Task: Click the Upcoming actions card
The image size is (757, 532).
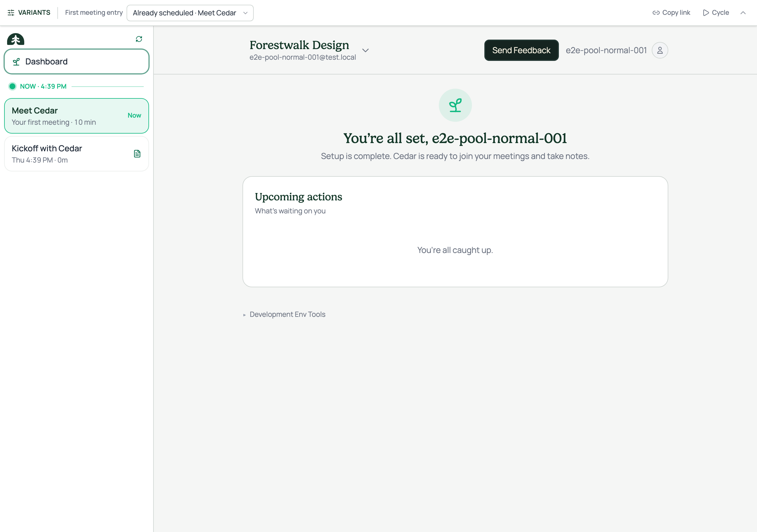Action: coord(455,232)
